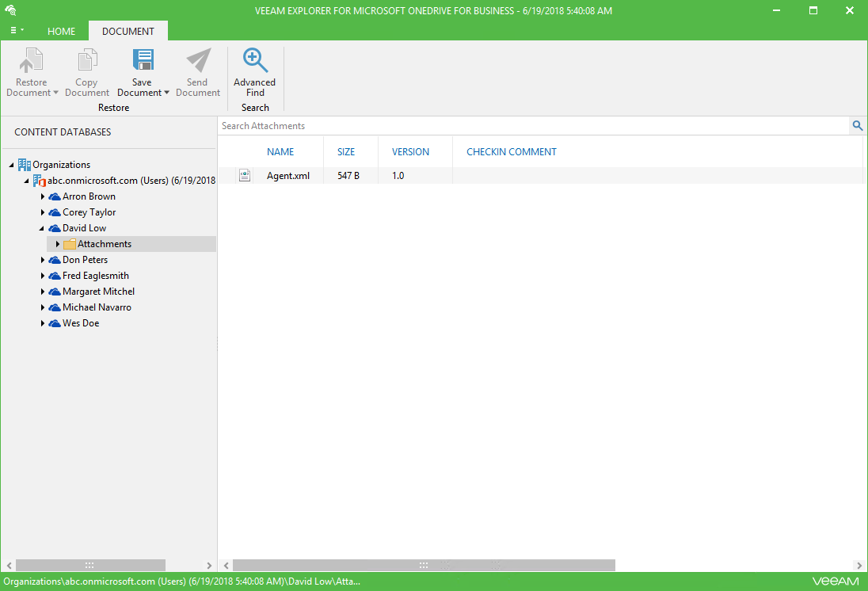Click Arron Brown's OneDrive cloud icon
The width and height of the screenshot is (868, 591).
pos(54,196)
